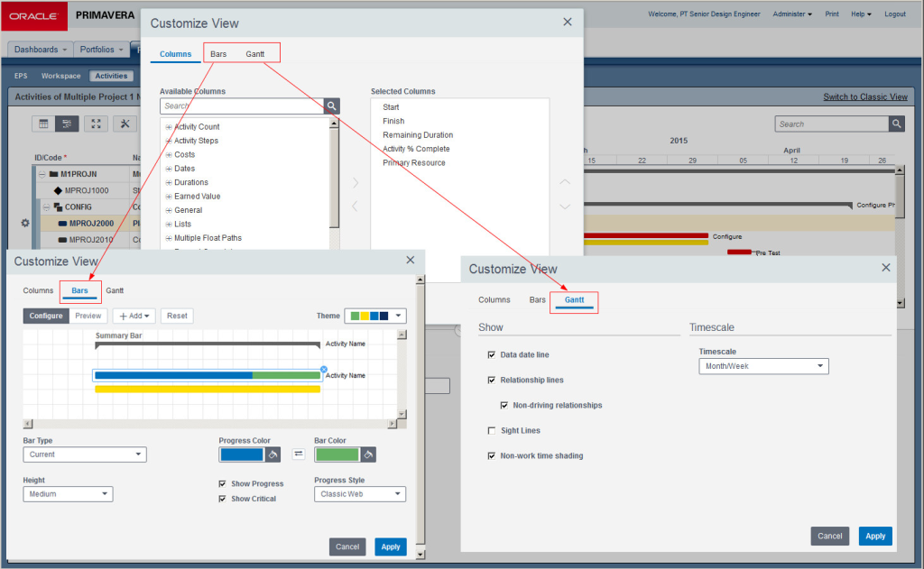Switch to Gantt tab in Columns dialog

pyautogui.click(x=255, y=53)
